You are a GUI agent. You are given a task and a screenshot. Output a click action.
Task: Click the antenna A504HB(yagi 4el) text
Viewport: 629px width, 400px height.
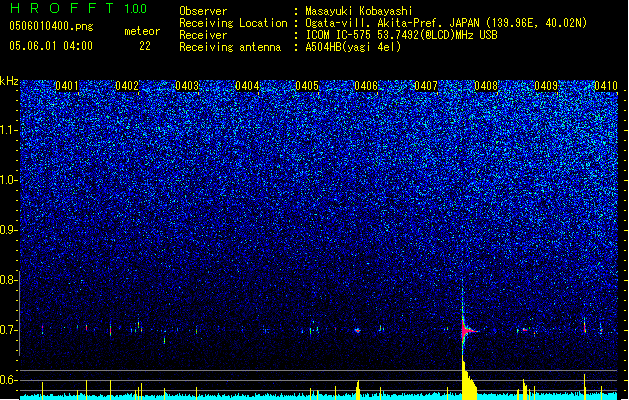coord(353,47)
